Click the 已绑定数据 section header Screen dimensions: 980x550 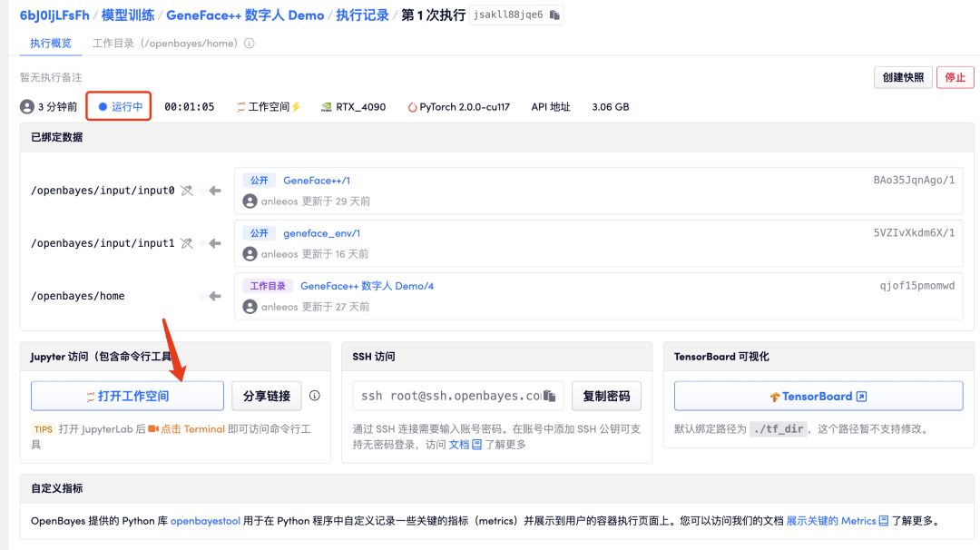point(57,137)
